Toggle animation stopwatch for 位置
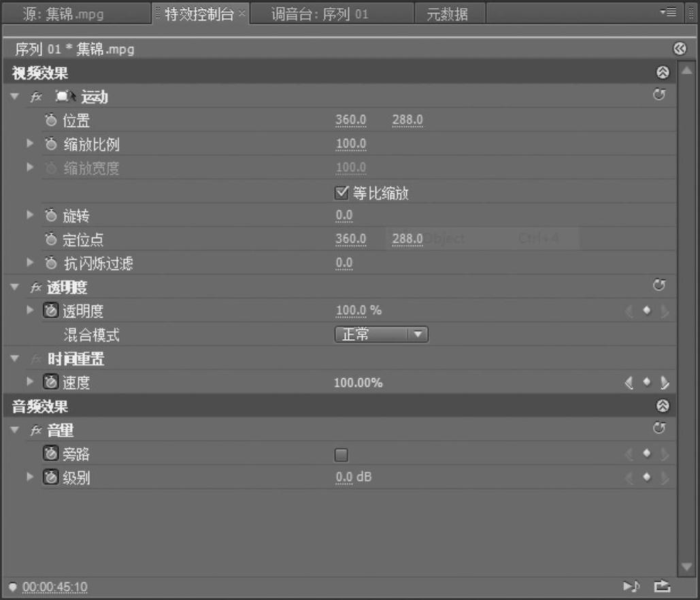 51,120
